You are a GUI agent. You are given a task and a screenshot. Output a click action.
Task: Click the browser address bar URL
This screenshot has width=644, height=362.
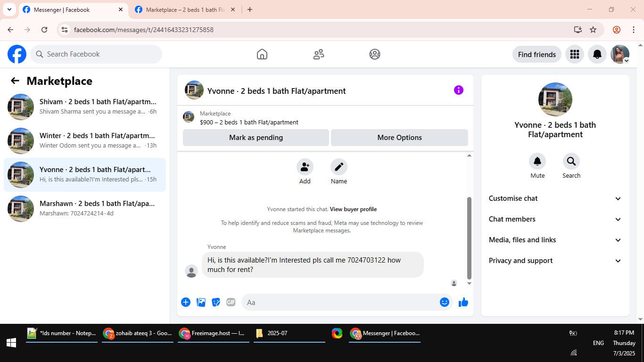(144, 30)
